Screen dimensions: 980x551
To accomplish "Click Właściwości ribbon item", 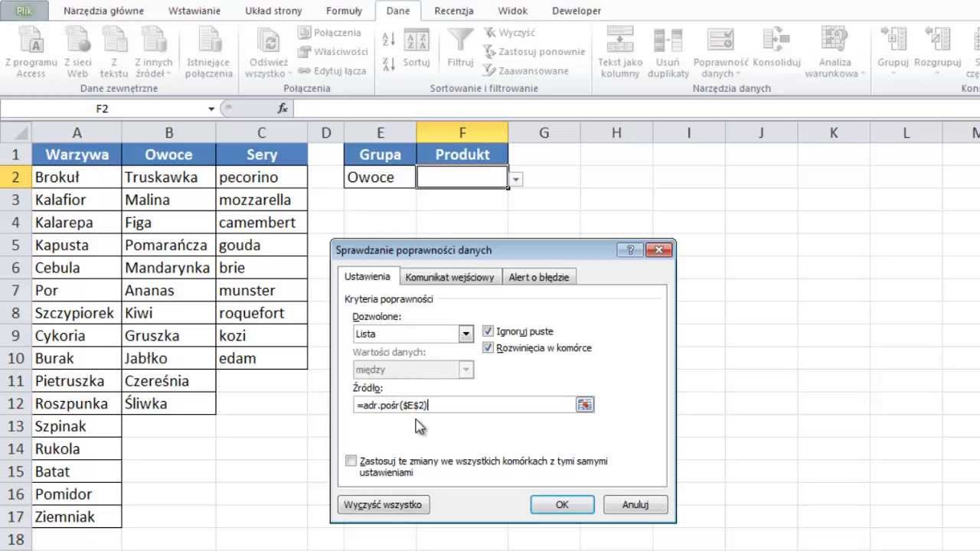I will (x=332, y=51).
